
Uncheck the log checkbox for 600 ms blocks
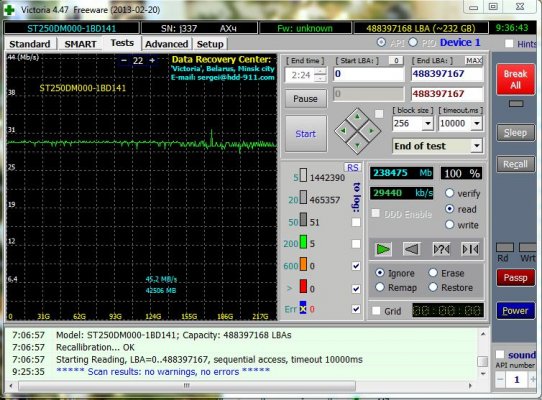coord(356,266)
